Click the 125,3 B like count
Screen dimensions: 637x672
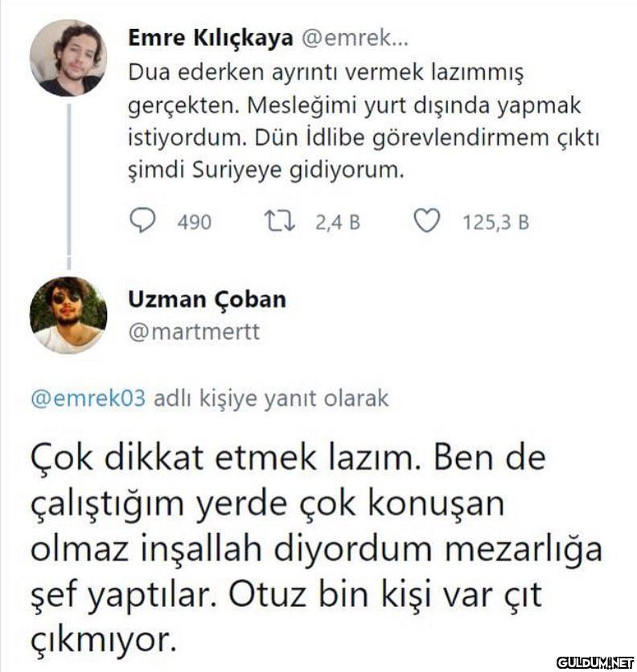coord(495,219)
